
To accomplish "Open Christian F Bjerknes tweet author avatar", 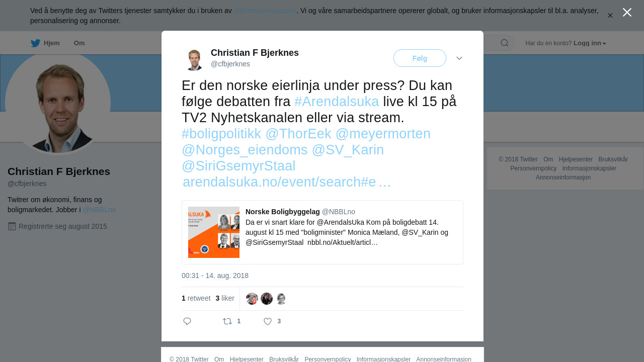I will click(x=194, y=59).
